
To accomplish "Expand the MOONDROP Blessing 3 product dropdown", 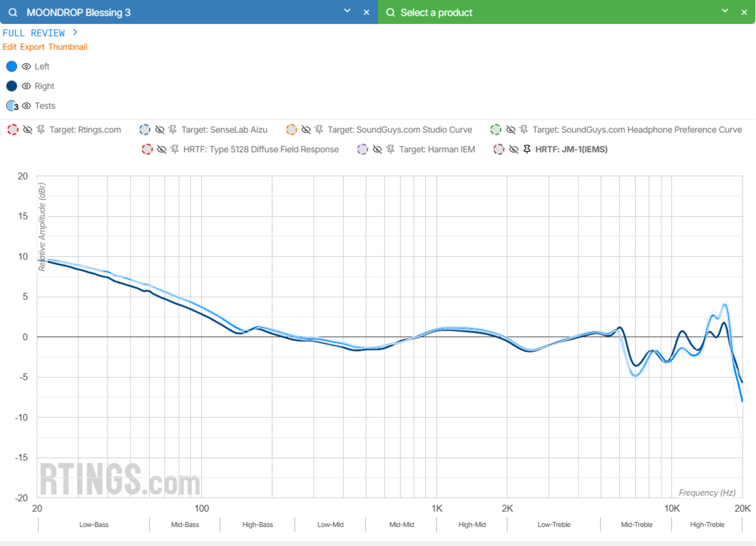I will point(347,11).
